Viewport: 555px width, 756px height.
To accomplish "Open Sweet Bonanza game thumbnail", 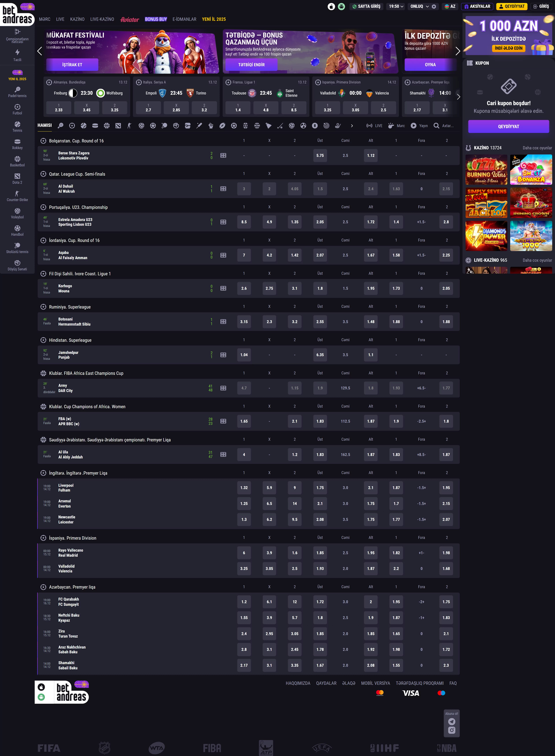I will point(531,170).
